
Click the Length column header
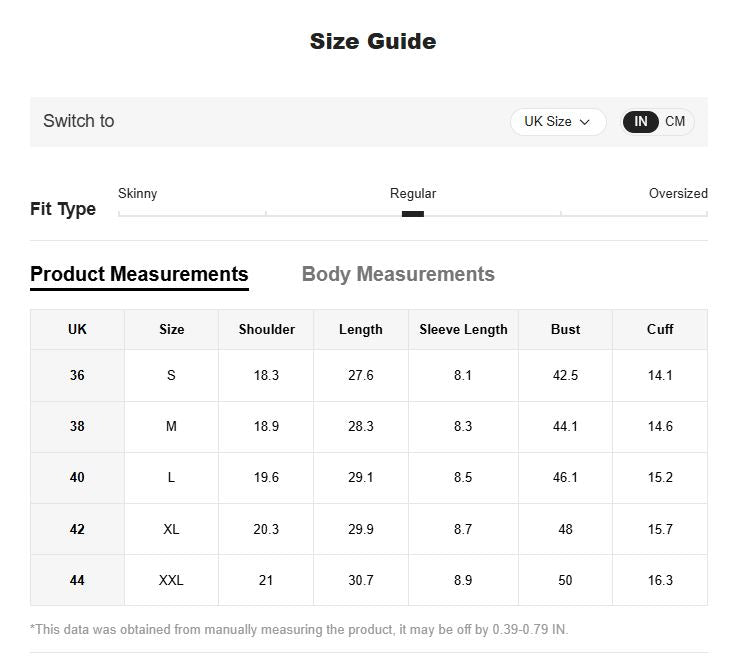(360, 330)
